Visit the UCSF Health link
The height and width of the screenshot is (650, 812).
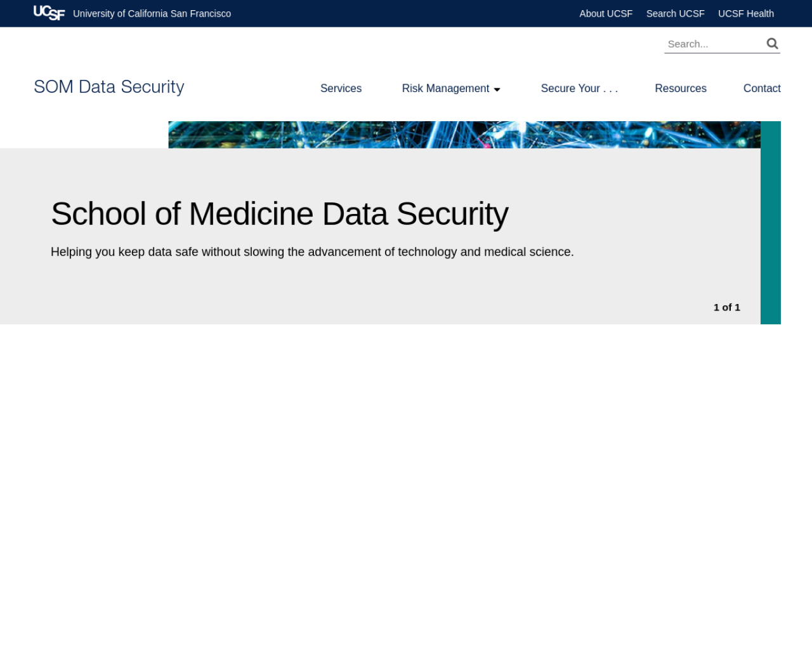(746, 13)
